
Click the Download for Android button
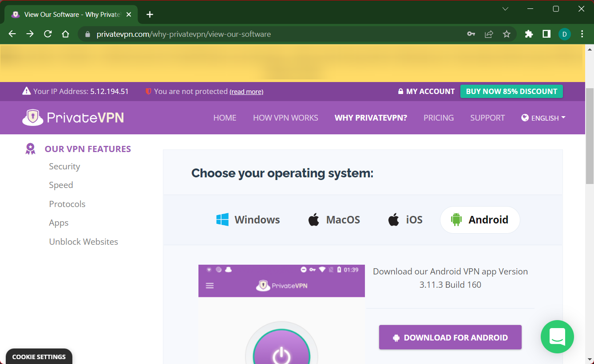point(450,337)
